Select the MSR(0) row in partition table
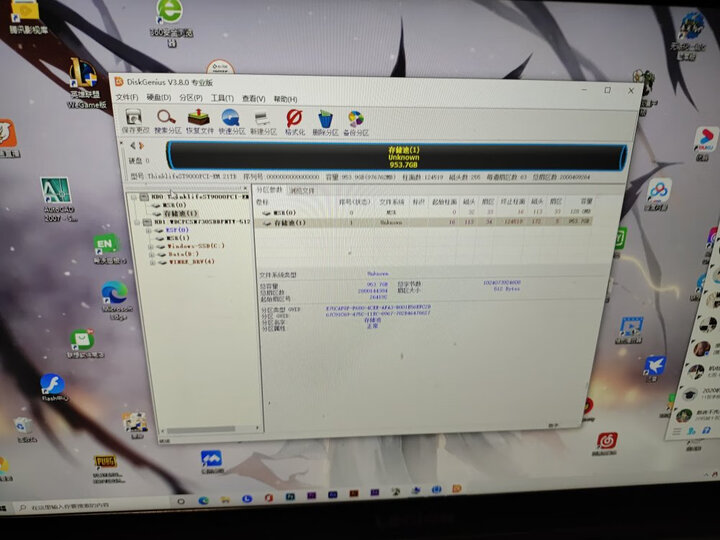The width and height of the screenshot is (720, 540). click(424, 213)
